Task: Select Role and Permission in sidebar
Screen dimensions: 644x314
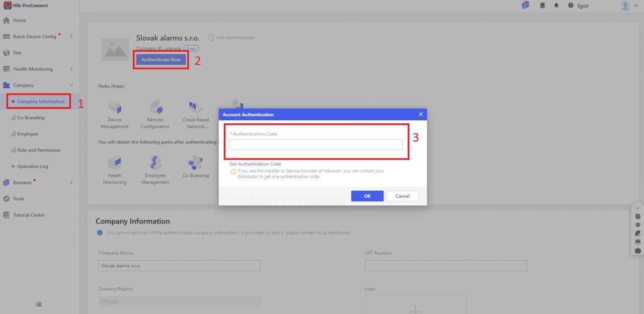Action: point(39,150)
